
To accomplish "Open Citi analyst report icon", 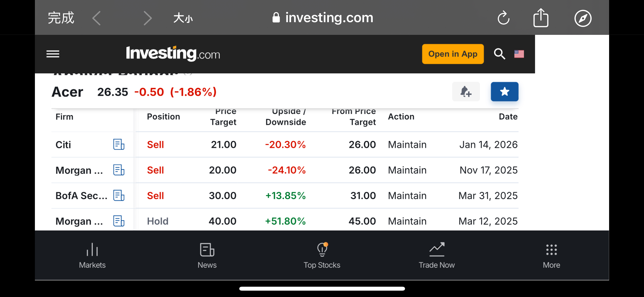I will click(x=119, y=144).
